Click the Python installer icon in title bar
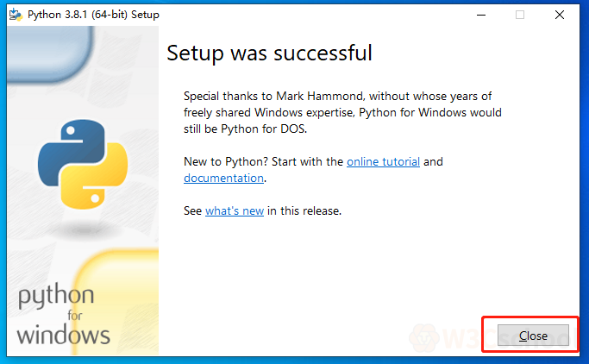Image resolution: width=589 pixels, height=364 pixels. pyautogui.click(x=16, y=15)
